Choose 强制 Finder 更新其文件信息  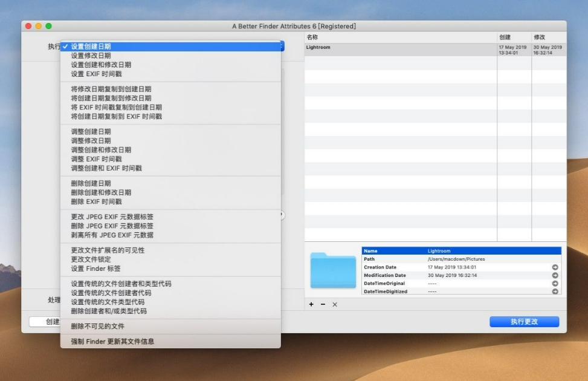[x=170, y=341]
